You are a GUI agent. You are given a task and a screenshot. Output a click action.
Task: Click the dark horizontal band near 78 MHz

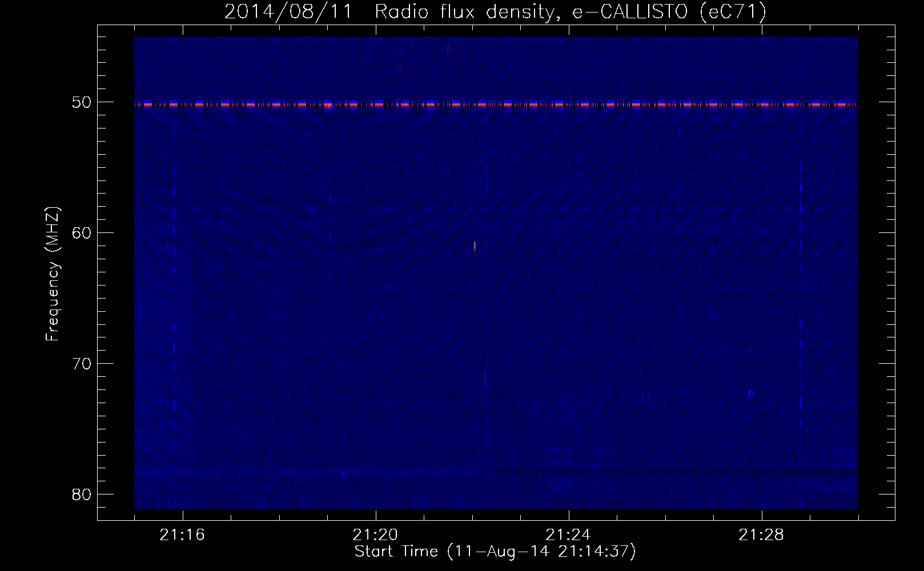tap(677, 471)
